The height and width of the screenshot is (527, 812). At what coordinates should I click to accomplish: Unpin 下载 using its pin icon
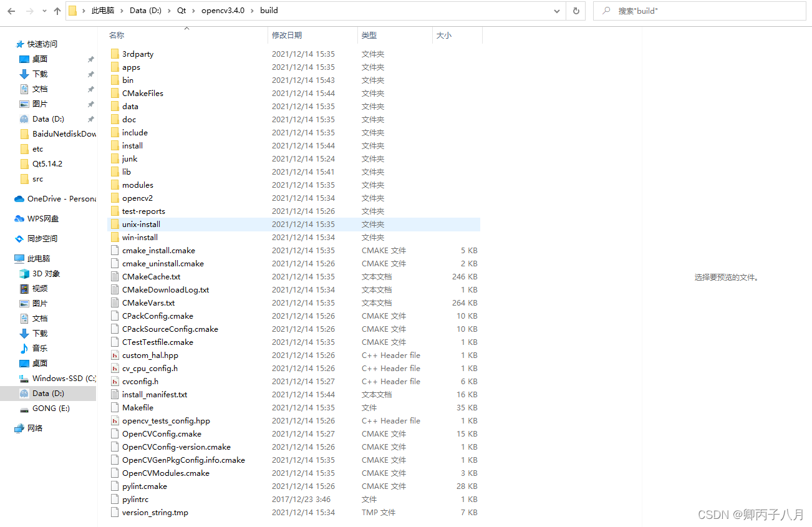click(90, 74)
